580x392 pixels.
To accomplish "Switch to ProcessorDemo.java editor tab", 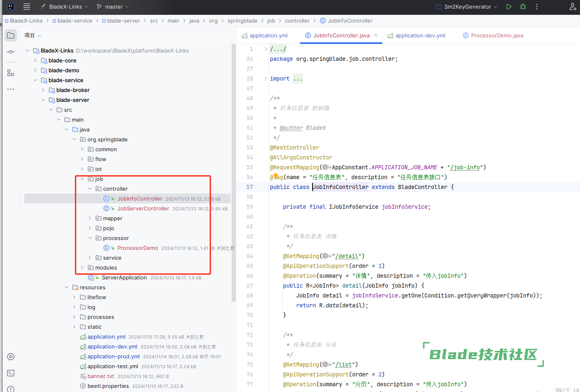I will pos(493,35).
